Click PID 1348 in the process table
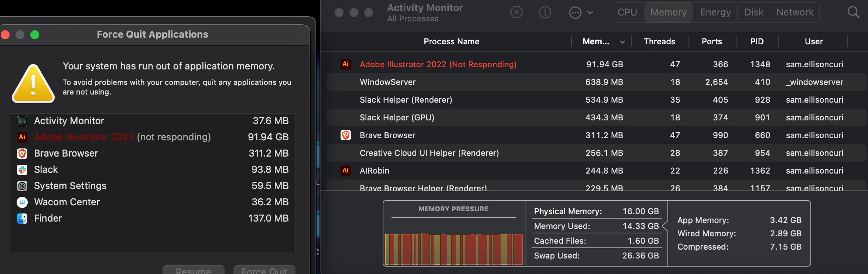 click(x=760, y=64)
